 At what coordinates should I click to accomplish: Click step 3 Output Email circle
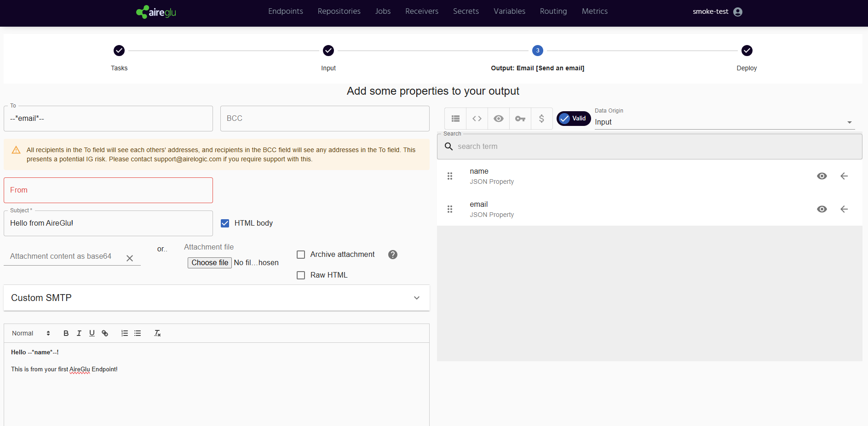[x=538, y=51]
